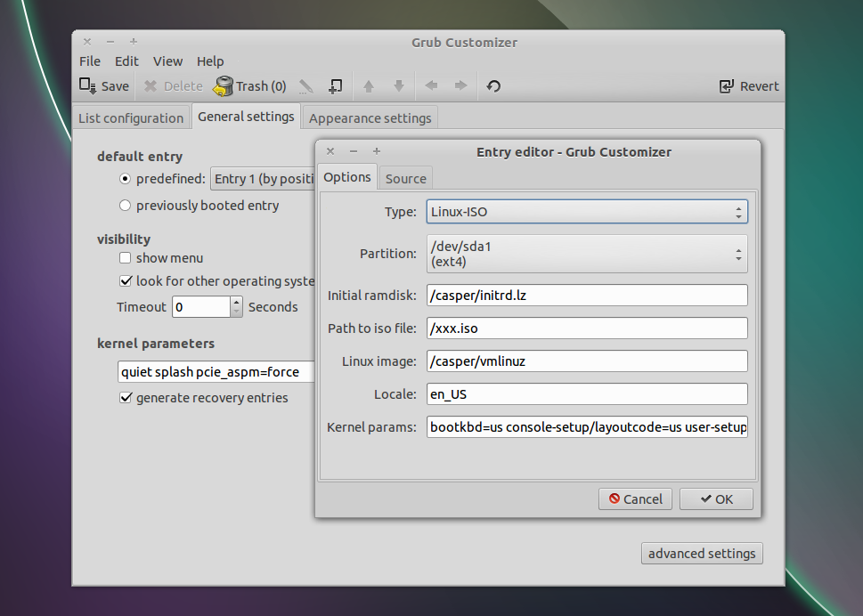Switch to List configuration tab
Screen dimensions: 863x616
point(131,118)
